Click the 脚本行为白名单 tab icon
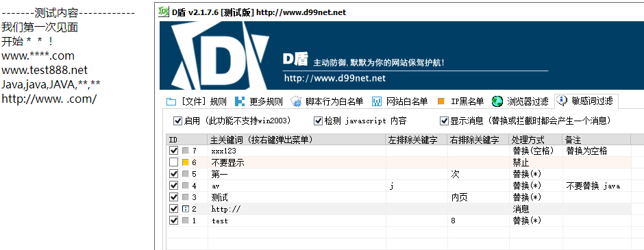 pos(296,101)
